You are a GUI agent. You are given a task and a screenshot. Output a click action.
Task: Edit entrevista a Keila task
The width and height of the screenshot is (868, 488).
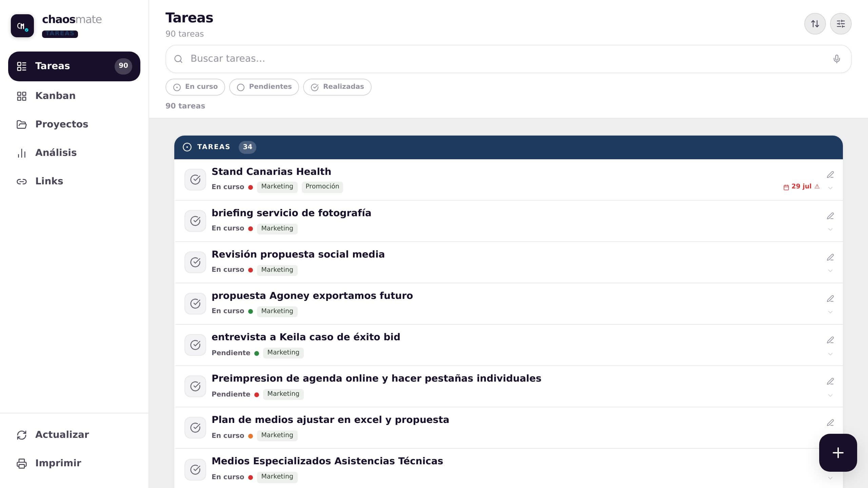[830, 340]
